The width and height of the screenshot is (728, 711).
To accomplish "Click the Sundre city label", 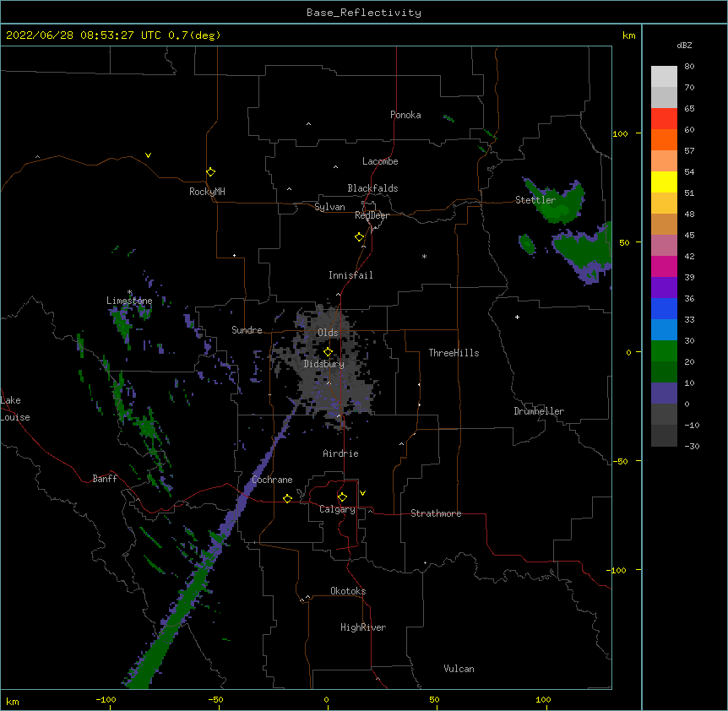I will coord(247,330).
